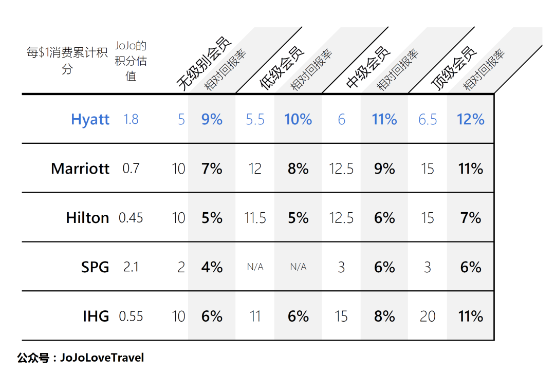This screenshot has width=555, height=392.
Task: Click Hyatt's 12% top-tier return rate
Action: point(470,119)
